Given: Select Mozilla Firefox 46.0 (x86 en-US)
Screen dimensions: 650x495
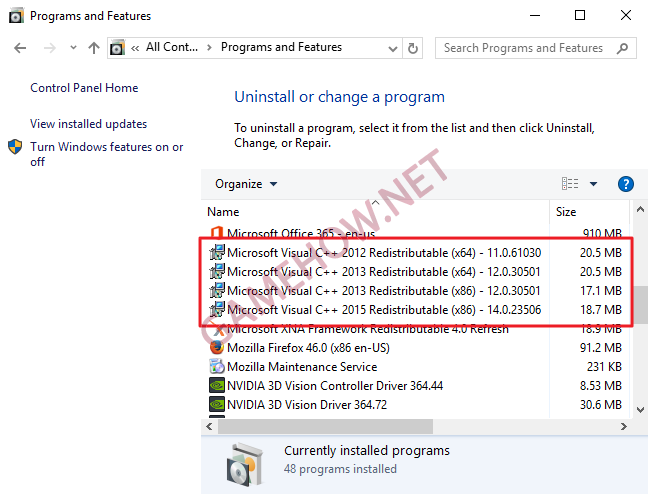Looking at the screenshot, I should click(x=415, y=348).
